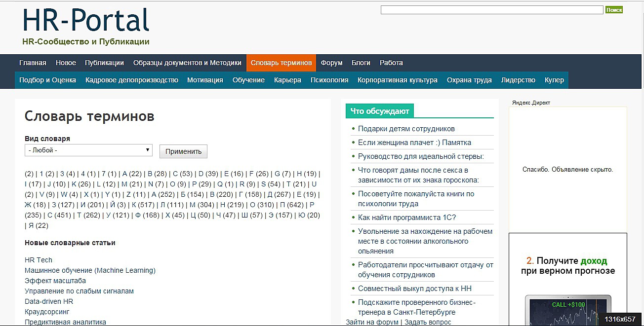The width and height of the screenshot is (644, 326).
Task: Open Как найти программиста 1С? topic
Action: pos(407,217)
